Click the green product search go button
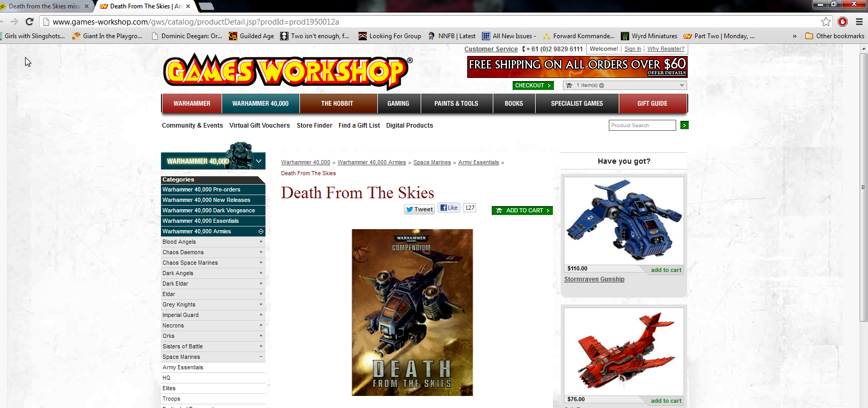This screenshot has width=868, height=408. [684, 125]
